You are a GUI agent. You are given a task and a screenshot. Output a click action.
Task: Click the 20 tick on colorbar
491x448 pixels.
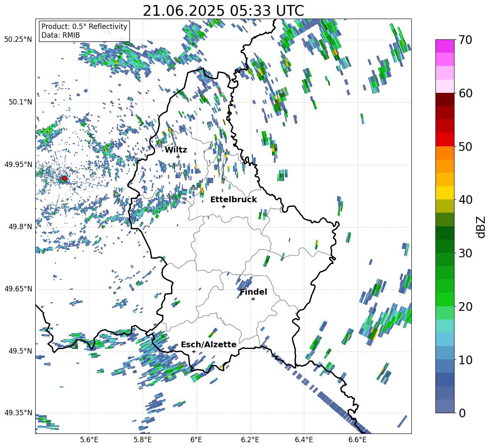(465, 307)
